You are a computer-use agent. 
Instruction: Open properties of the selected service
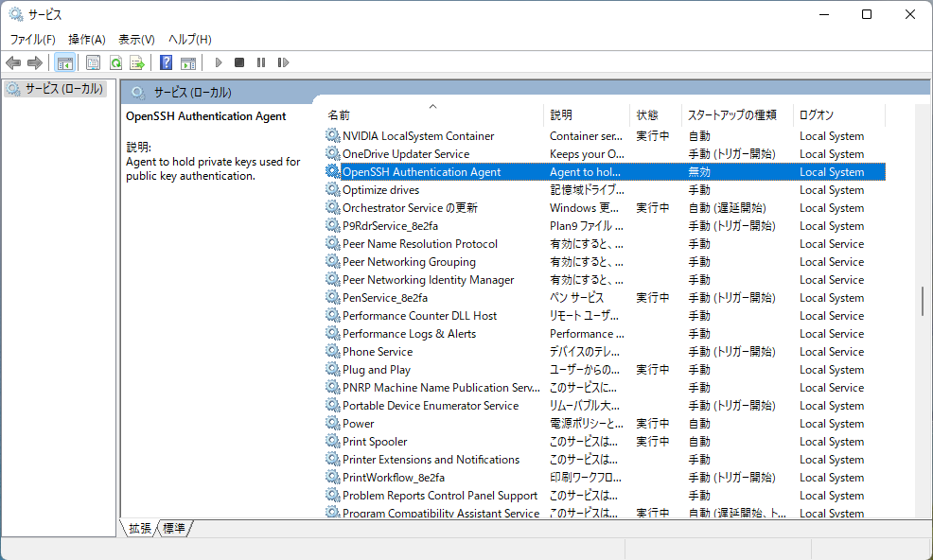point(93,62)
